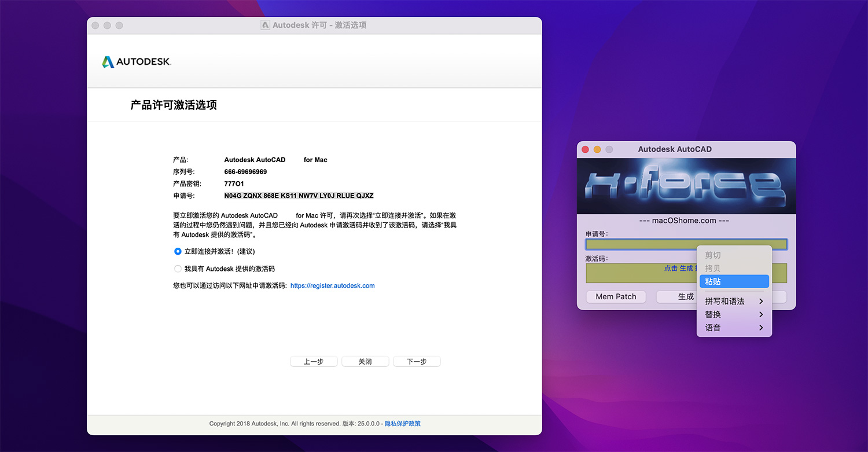Click the 下一步 button
Image resolution: width=868 pixels, height=452 pixels.
(x=417, y=362)
